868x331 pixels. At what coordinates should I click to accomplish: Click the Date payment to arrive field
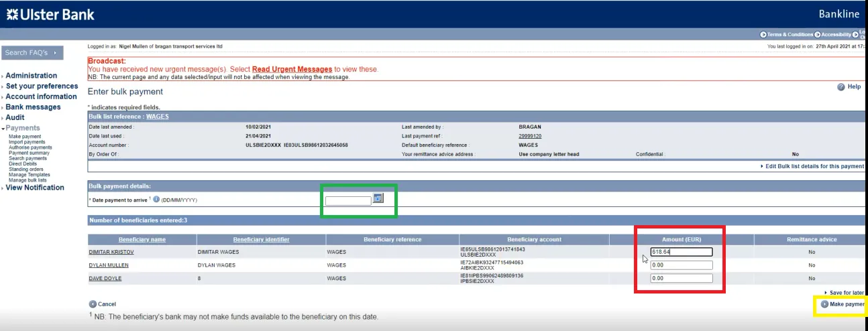pyautogui.click(x=348, y=200)
